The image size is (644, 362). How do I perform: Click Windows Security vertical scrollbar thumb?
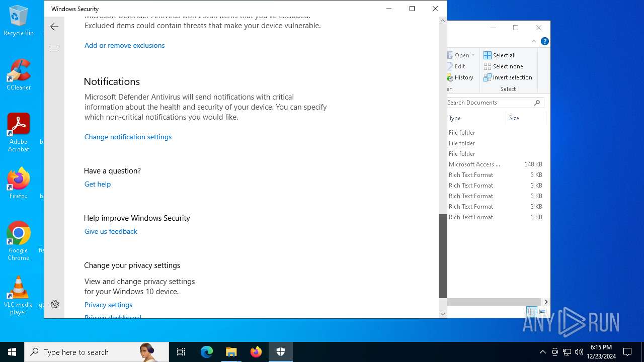tap(443, 256)
